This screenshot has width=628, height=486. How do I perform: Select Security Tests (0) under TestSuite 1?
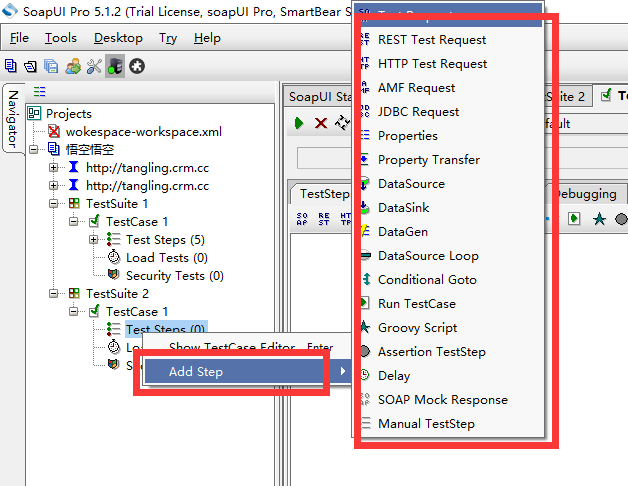click(175, 276)
